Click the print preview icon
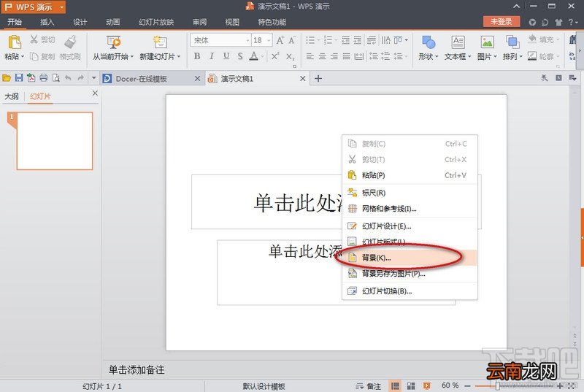Viewport: 584px width, 392px height. click(x=56, y=78)
